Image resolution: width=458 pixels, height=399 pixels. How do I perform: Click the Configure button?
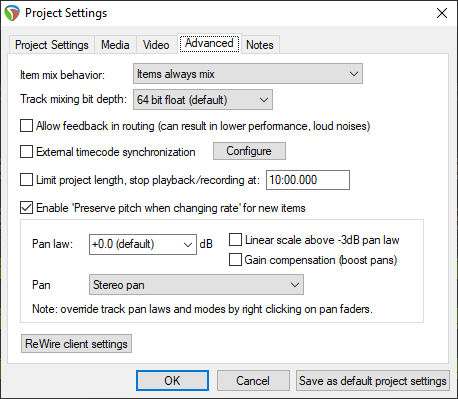(249, 151)
